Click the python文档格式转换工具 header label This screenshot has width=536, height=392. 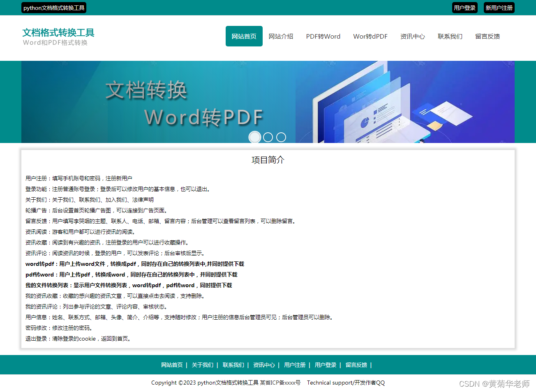pyautogui.click(x=53, y=7)
